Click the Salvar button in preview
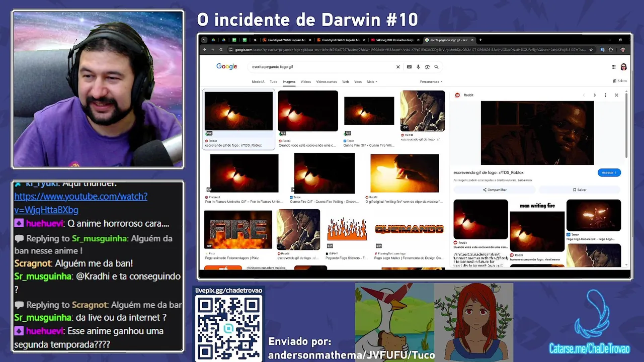The image size is (644, 362). click(x=580, y=190)
